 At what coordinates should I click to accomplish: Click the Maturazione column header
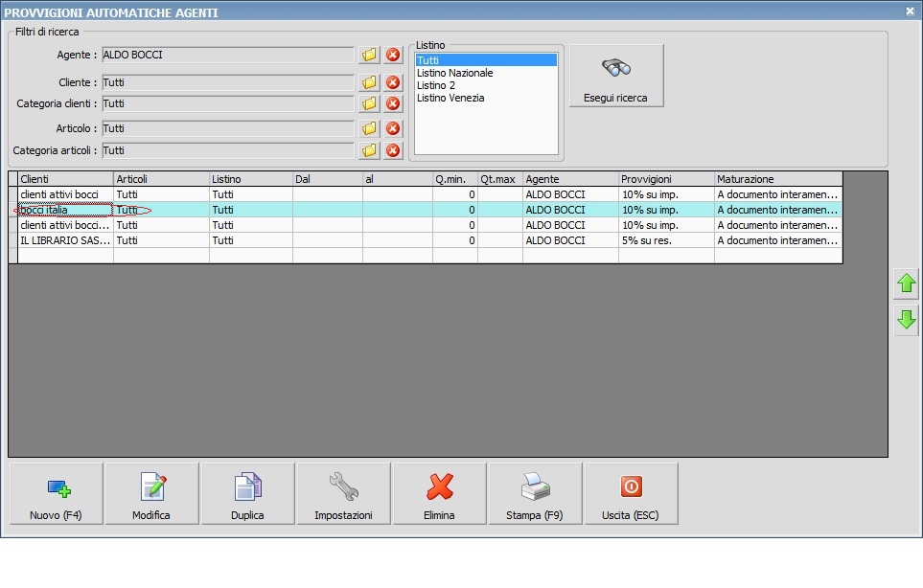pyautogui.click(x=778, y=179)
